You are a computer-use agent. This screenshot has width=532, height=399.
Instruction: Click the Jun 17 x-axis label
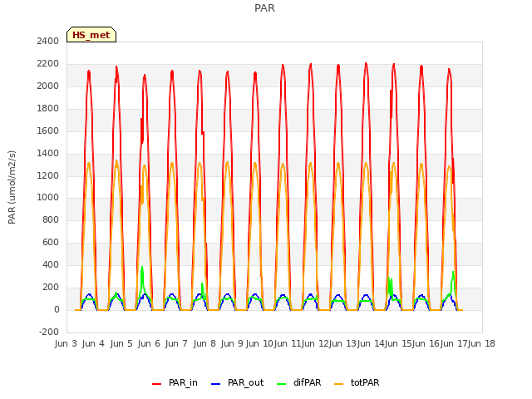click(x=454, y=344)
